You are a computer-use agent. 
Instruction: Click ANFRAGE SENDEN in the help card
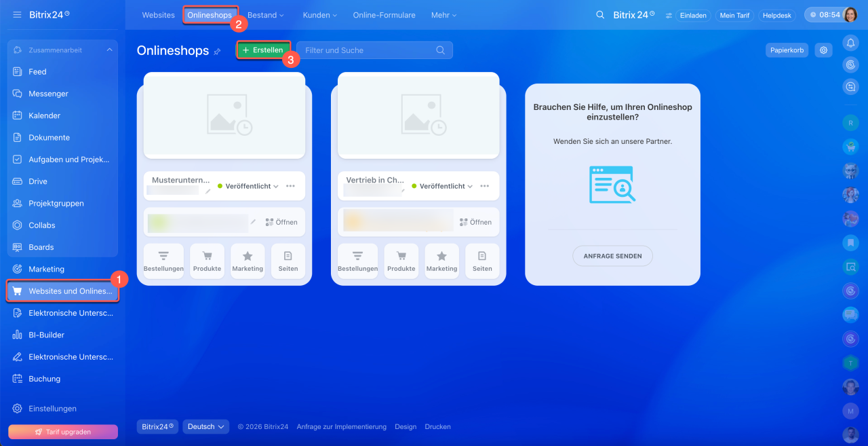tap(612, 256)
